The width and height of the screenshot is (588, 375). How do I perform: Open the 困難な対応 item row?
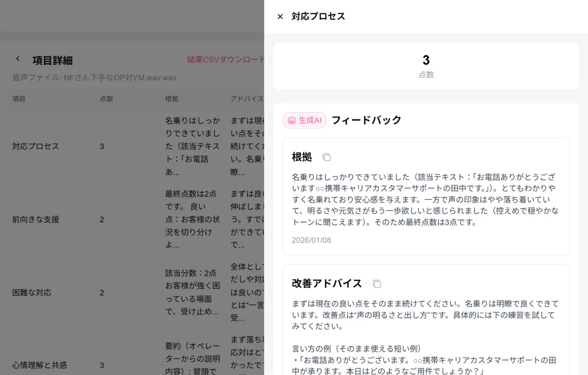coord(32,293)
